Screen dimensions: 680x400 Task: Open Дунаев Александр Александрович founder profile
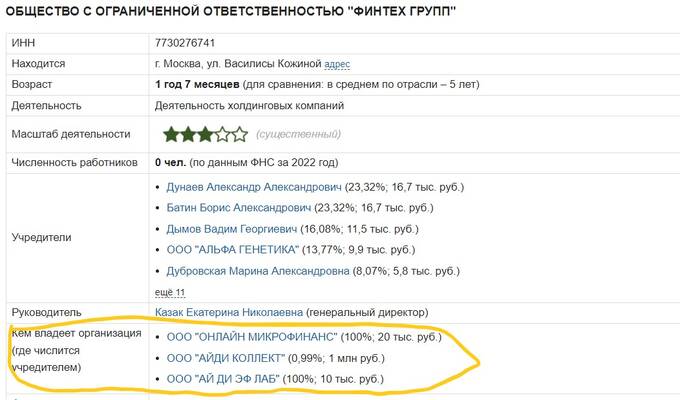254,187
